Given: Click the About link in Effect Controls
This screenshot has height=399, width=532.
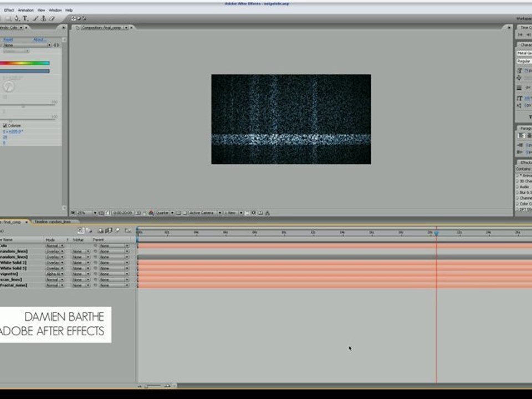Looking at the screenshot, I should pyautogui.click(x=40, y=40).
